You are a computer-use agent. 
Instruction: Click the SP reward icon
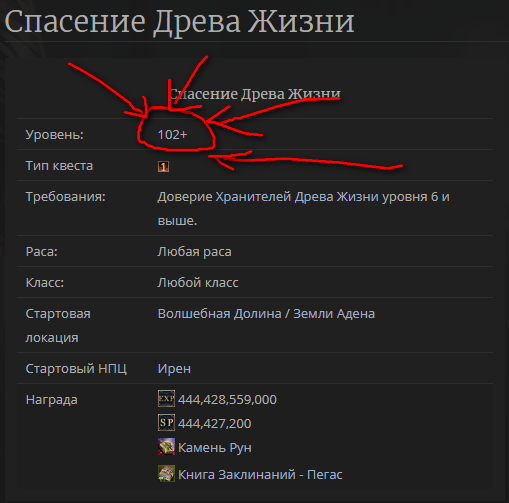tap(166, 423)
